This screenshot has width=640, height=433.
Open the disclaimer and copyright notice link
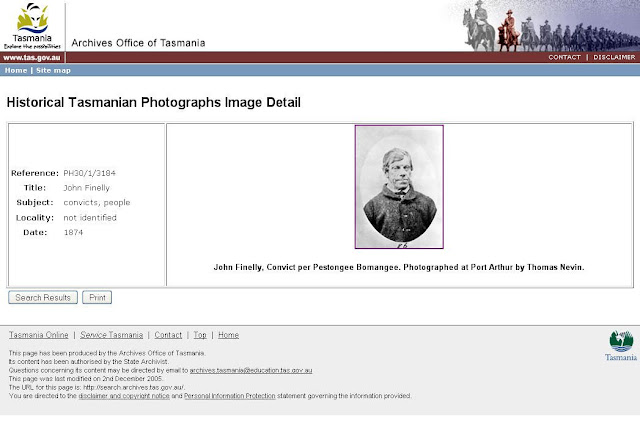[x=124, y=396]
